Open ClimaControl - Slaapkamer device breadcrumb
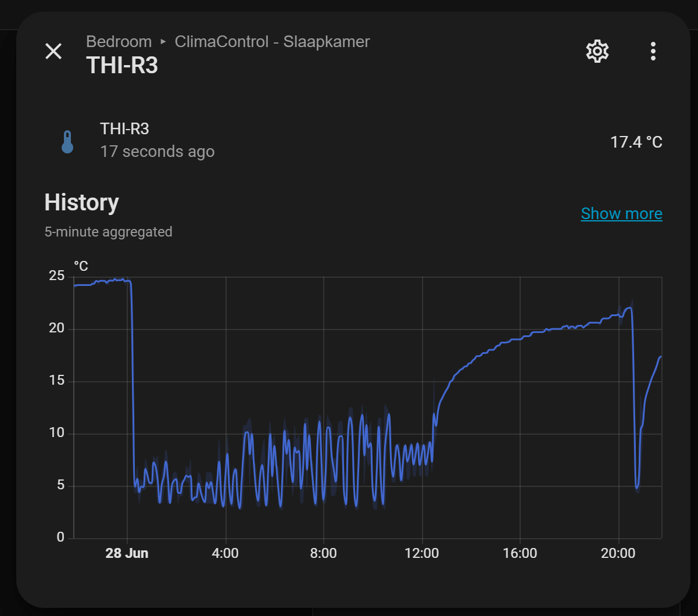Image resolution: width=698 pixels, height=616 pixels. click(x=272, y=42)
